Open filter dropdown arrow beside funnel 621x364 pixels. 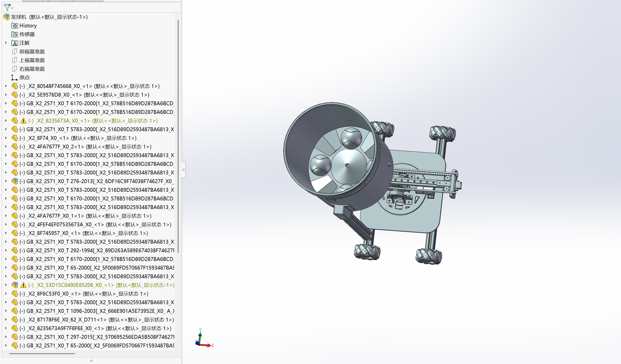point(12,8)
